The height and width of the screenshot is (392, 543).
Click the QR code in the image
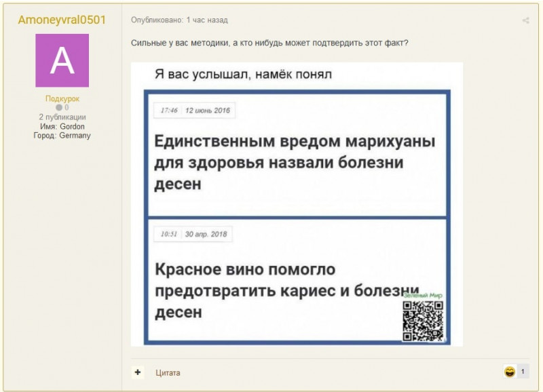423,321
